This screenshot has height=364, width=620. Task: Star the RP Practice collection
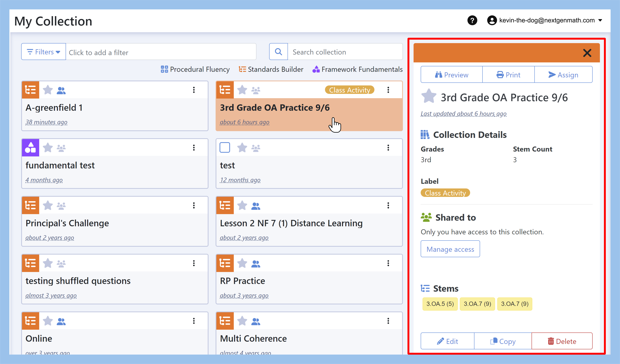[x=242, y=263]
